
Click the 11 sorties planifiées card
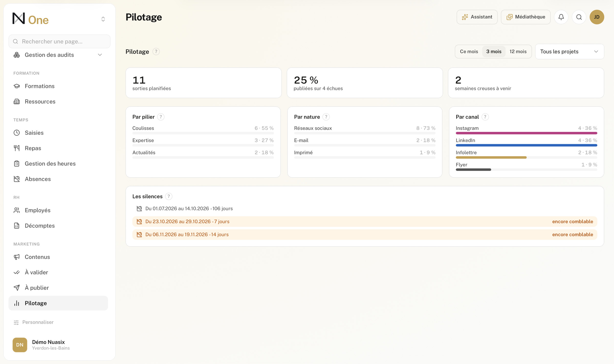tap(203, 83)
